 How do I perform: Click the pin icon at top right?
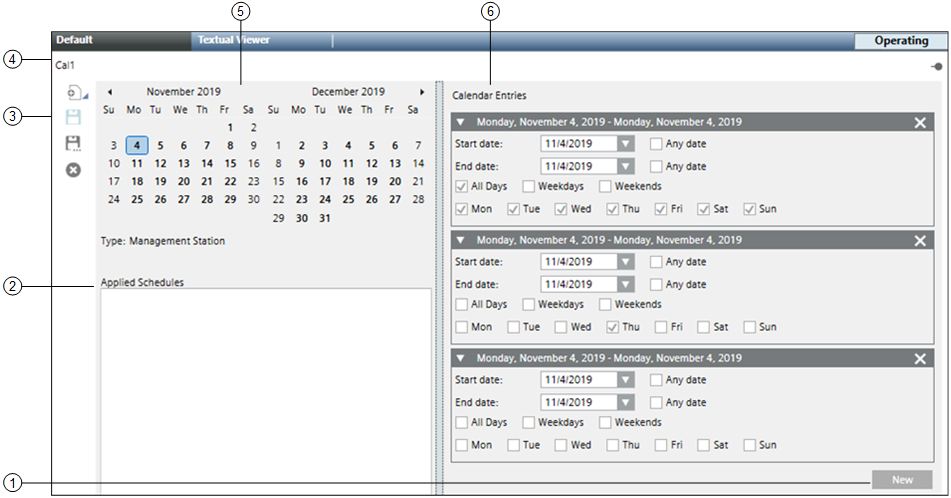click(x=935, y=66)
